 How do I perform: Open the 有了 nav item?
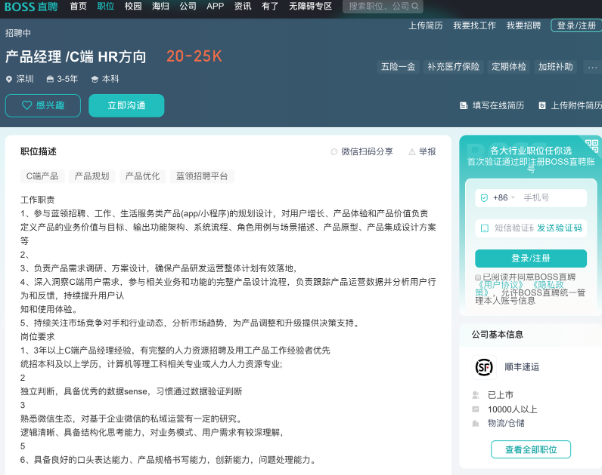click(270, 6)
